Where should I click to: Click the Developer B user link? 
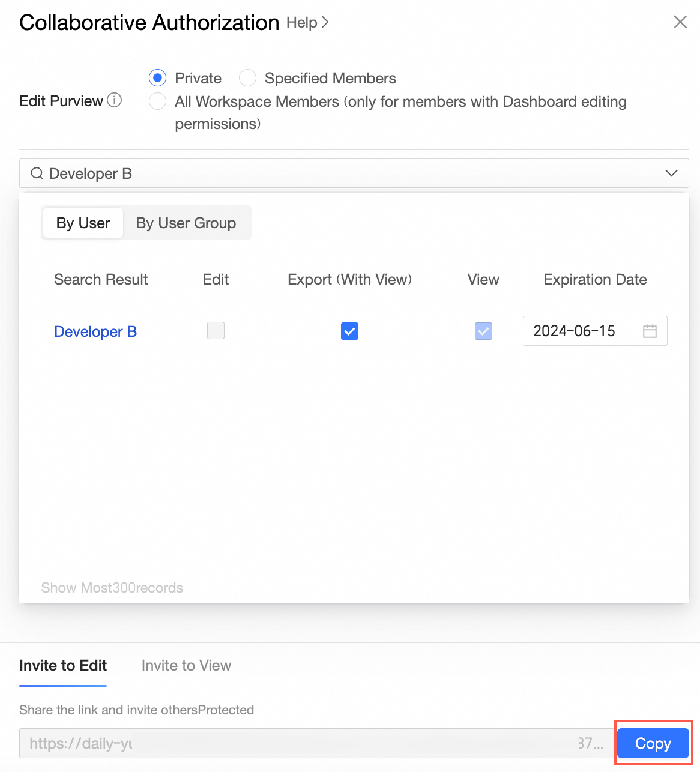tap(95, 331)
